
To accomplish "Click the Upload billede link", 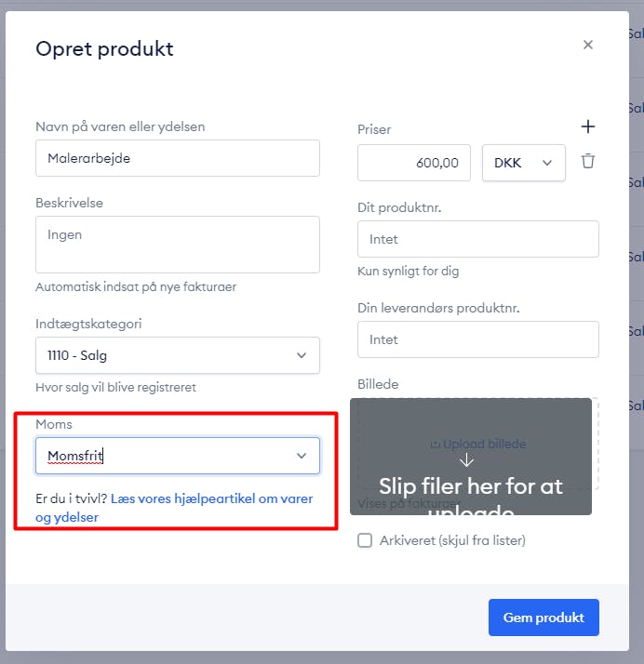I will click(478, 444).
